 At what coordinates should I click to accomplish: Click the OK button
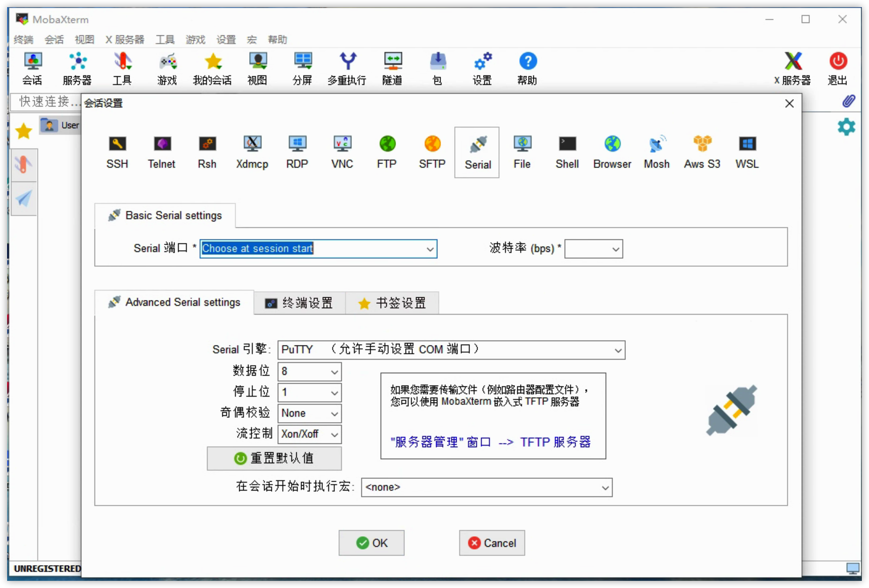coord(372,543)
